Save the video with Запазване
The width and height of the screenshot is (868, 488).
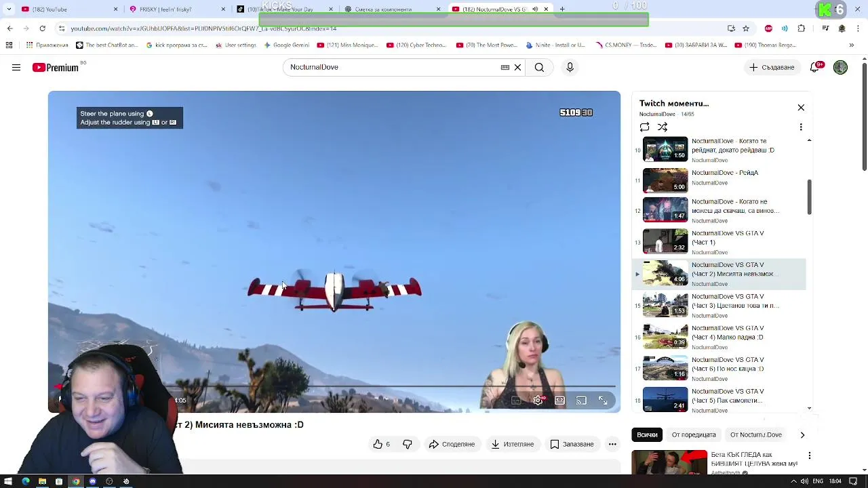tap(572, 444)
